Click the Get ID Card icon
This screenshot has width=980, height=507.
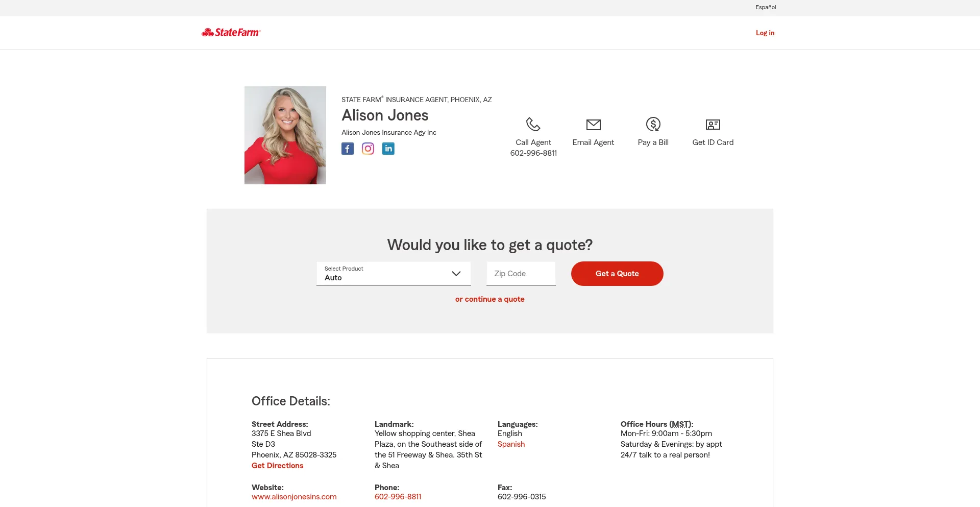click(713, 125)
